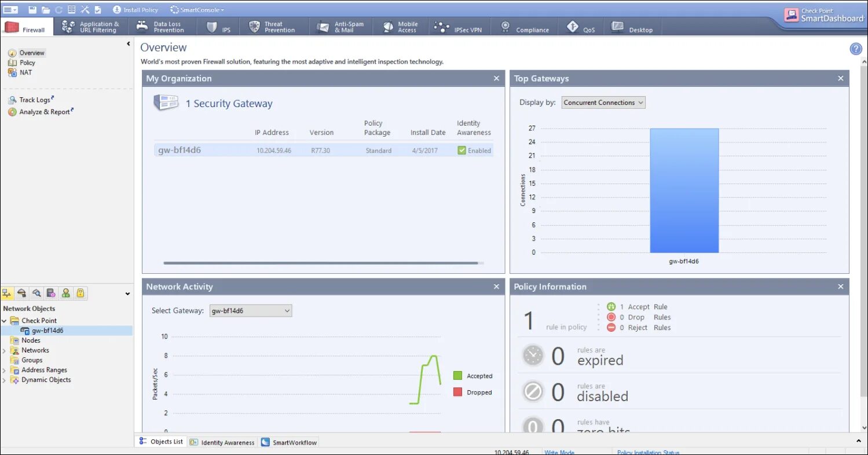Open the Select Gateway dropdown

tap(251, 311)
